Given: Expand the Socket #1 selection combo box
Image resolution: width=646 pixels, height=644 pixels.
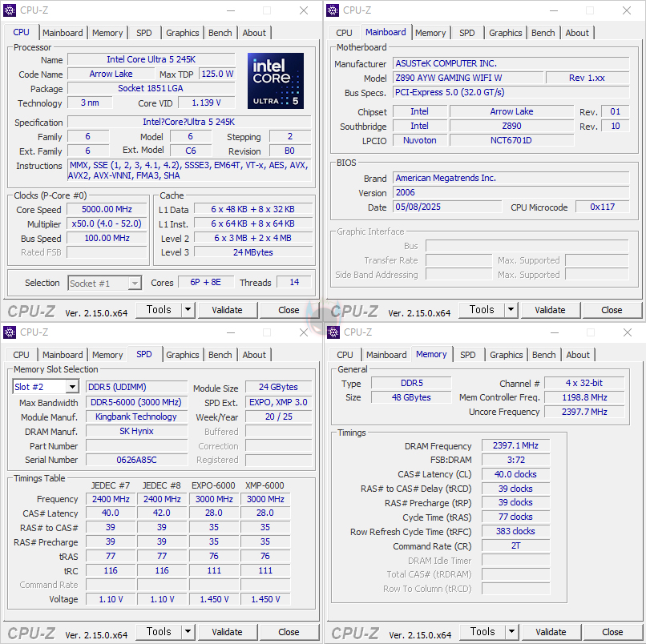Looking at the screenshot, I should coord(135,284).
